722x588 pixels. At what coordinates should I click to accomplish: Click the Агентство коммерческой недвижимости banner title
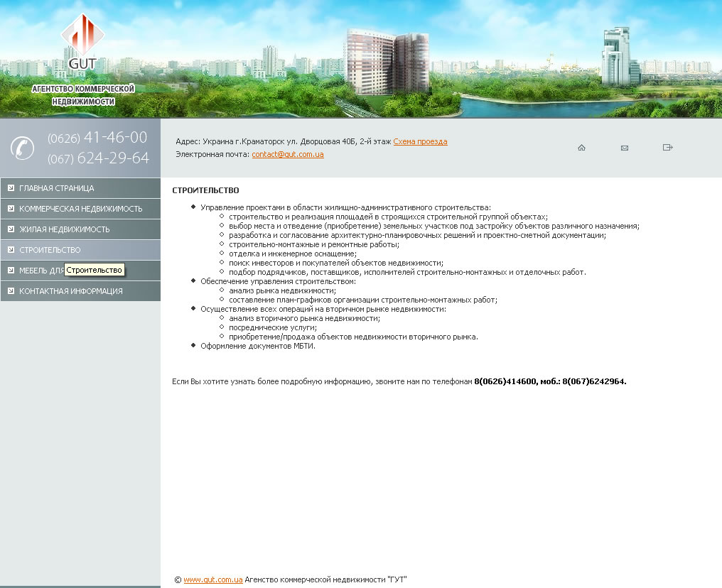(83, 94)
